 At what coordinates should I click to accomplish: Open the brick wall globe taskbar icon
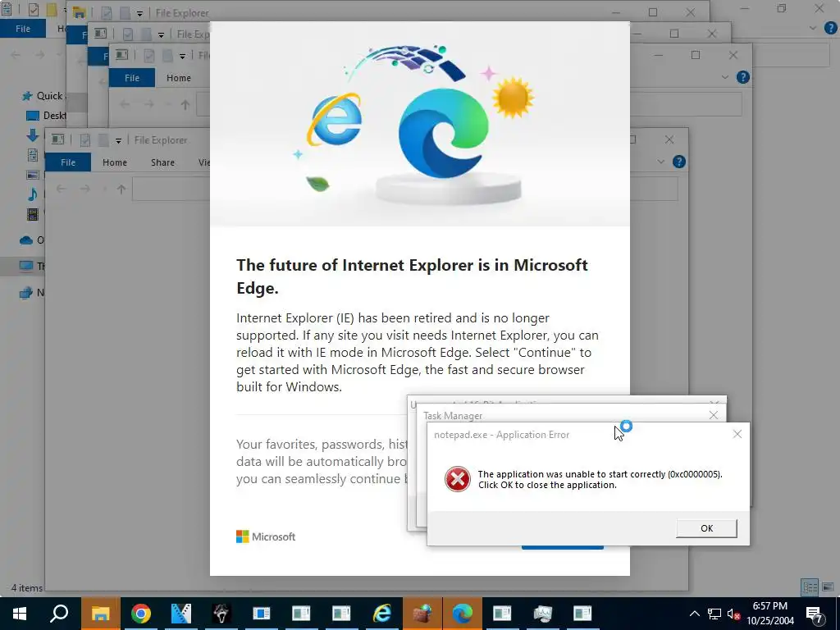click(x=422, y=614)
